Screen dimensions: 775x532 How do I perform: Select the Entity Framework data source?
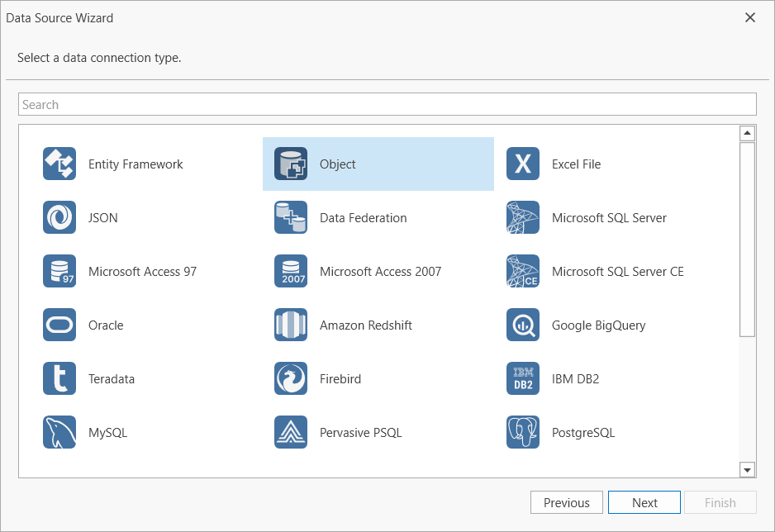pos(135,164)
